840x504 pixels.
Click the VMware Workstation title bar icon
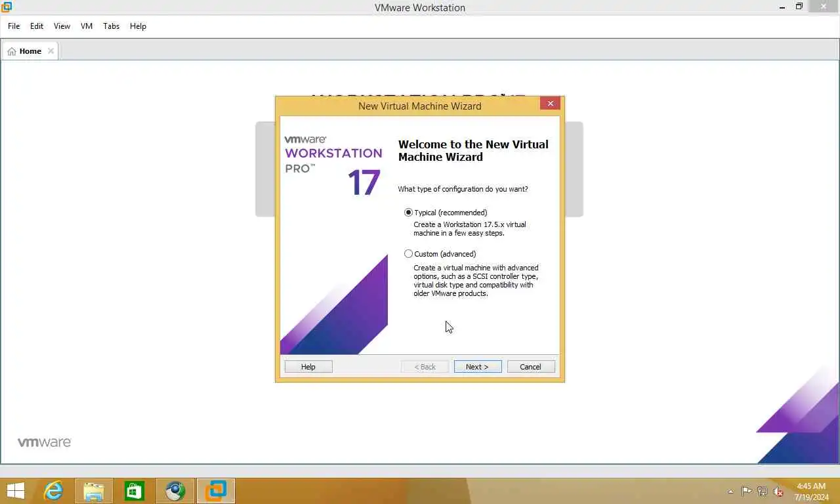pyautogui.click(x=7, y=7)
